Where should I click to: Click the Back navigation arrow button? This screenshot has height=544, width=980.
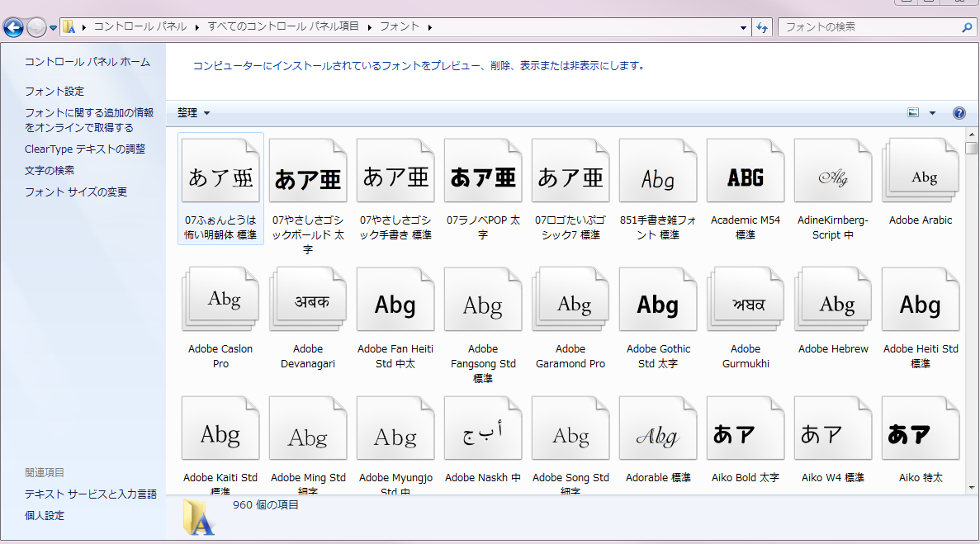coord(13,27)
